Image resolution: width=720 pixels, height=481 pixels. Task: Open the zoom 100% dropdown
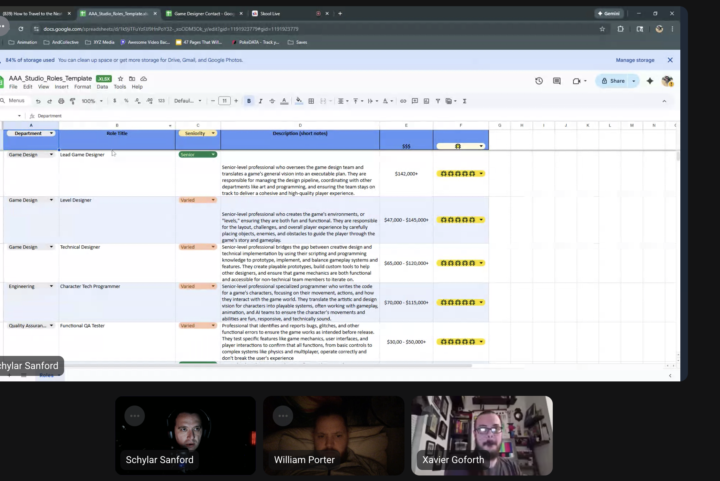[x=91, y=101]
